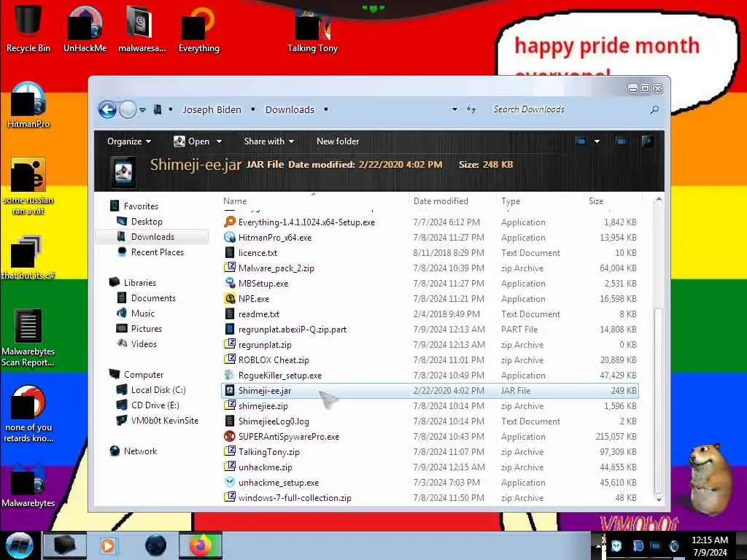Select Favorites in navigation pane
The image size is (747, 560).
141,206
